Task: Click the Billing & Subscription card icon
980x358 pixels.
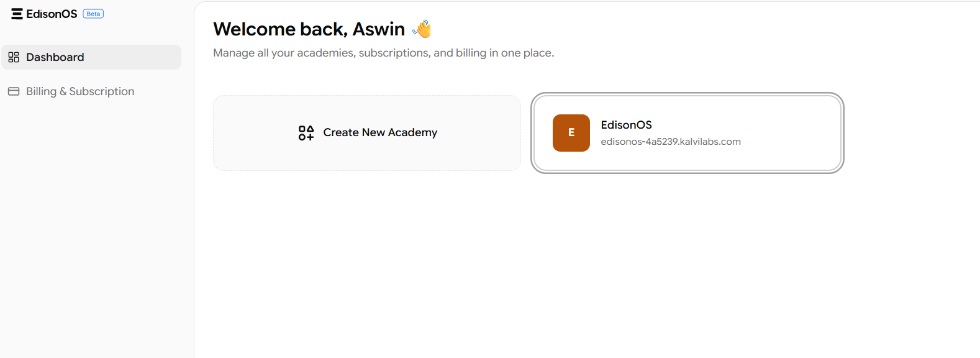Action: coord(14,91)
